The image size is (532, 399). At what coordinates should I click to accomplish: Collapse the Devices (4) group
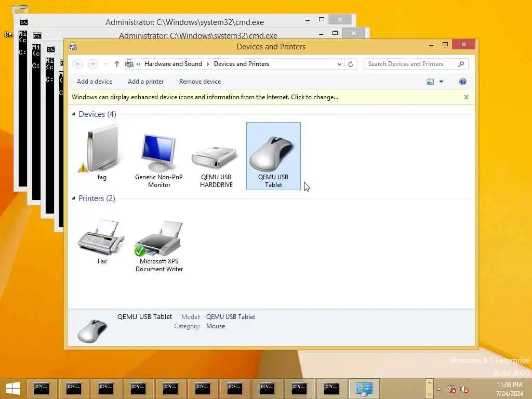73,114
